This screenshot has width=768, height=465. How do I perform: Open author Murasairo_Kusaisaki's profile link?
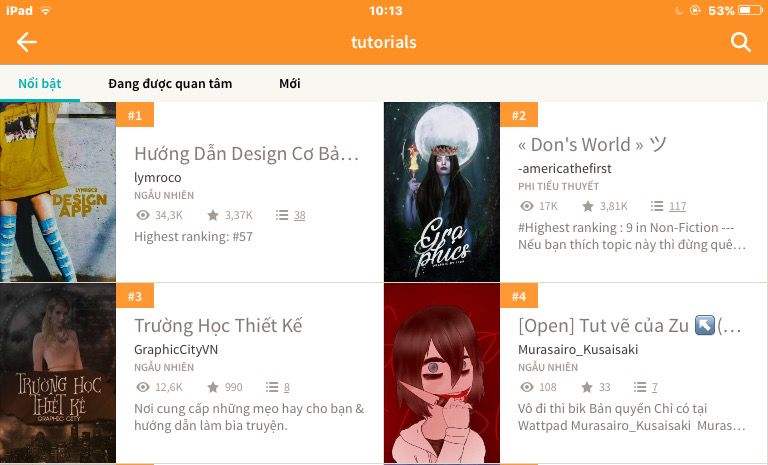pyautogui.click(x=578, y=349)
